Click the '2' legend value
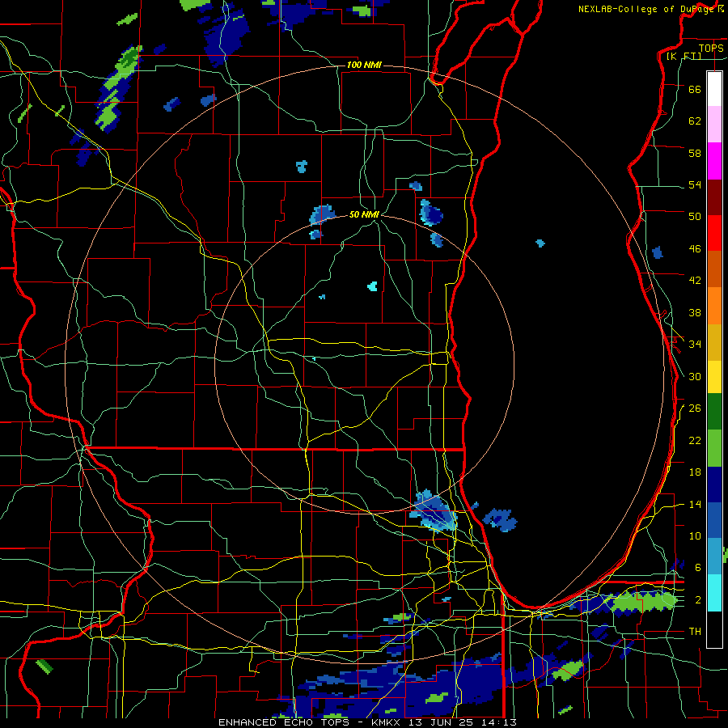 (x=698, y=599)
